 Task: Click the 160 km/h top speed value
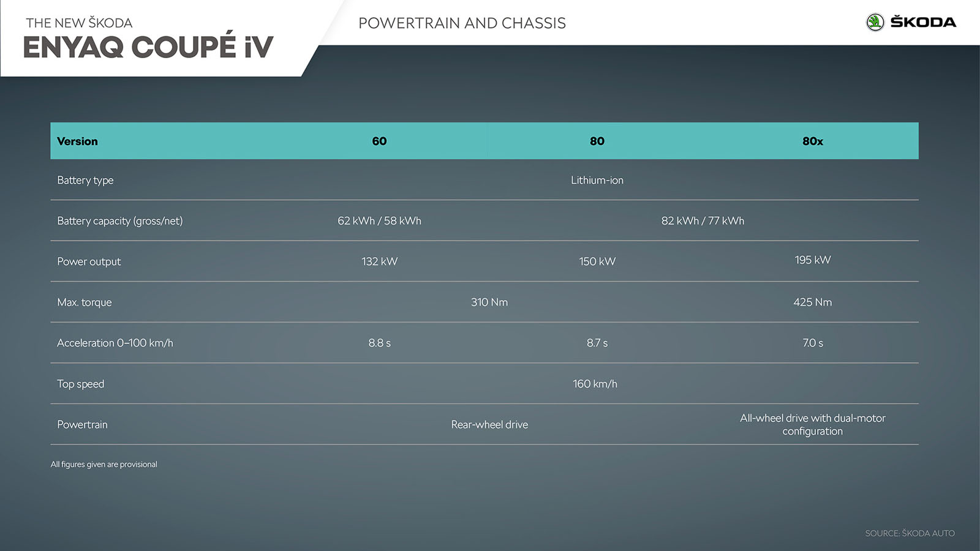tap(595, 384)
